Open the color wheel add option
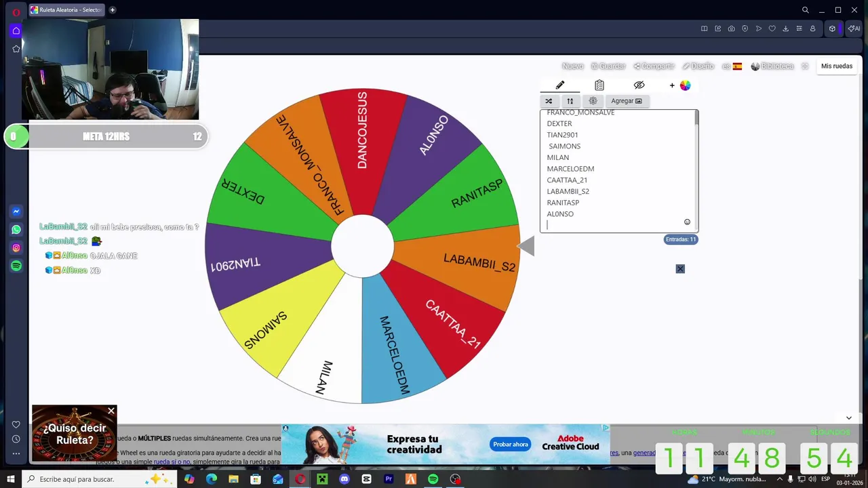This screenshot has width=868, height=488. (x=681, y=85)
